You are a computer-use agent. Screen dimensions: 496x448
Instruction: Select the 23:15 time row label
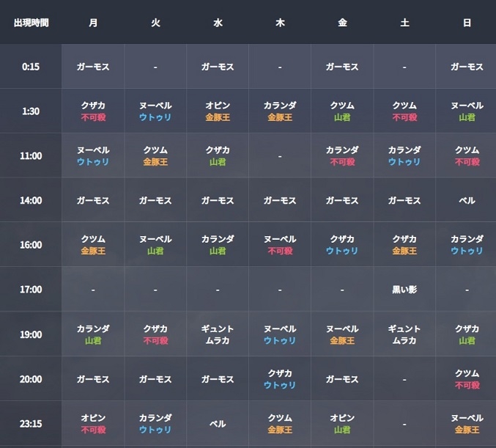click(x=31, y=424)
